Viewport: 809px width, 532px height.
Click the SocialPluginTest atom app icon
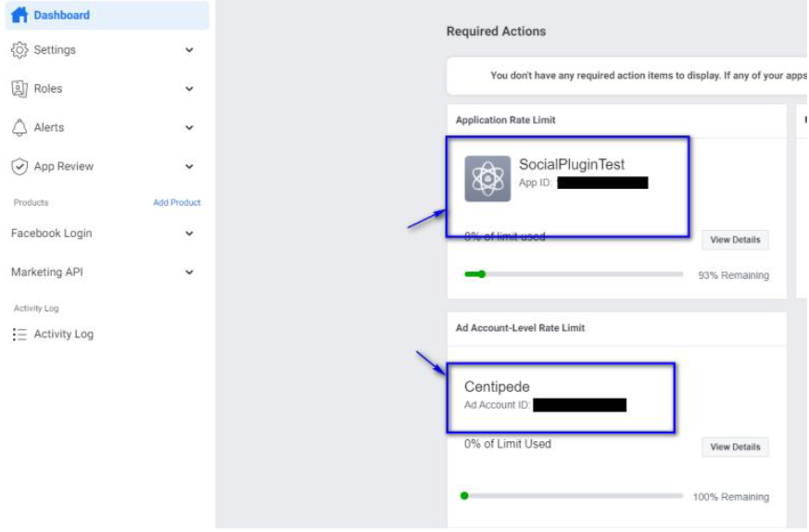click(x=487, y=179)
